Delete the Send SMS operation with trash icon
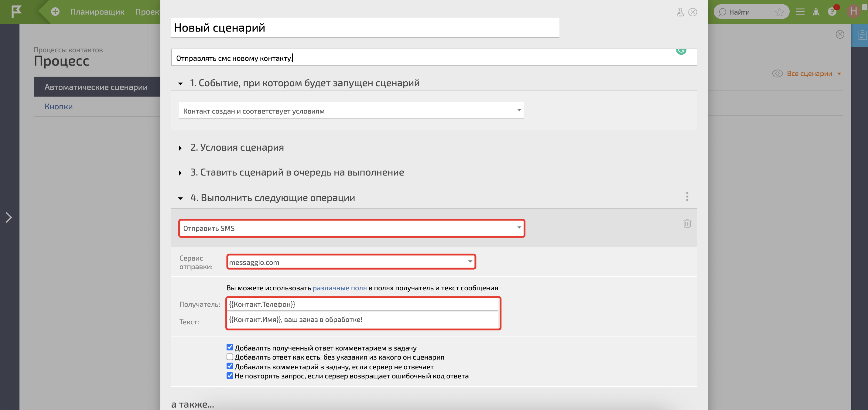This screenshot has width=868, height=410. coord(687,223)
